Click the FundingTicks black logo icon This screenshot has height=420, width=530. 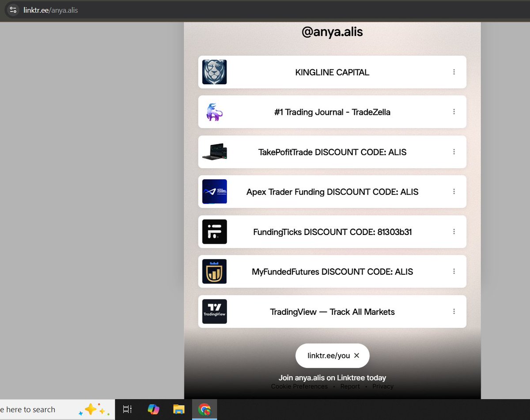pyautogui.click(x=215, y=231)
